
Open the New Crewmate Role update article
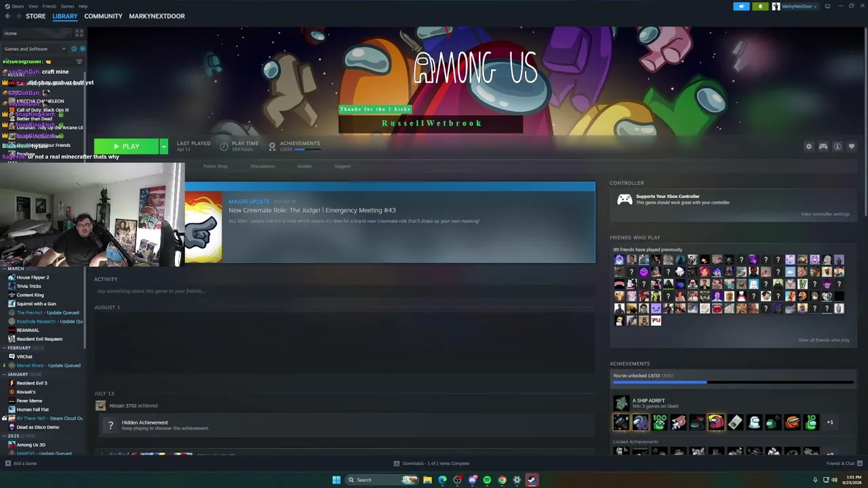coord(312,210)
